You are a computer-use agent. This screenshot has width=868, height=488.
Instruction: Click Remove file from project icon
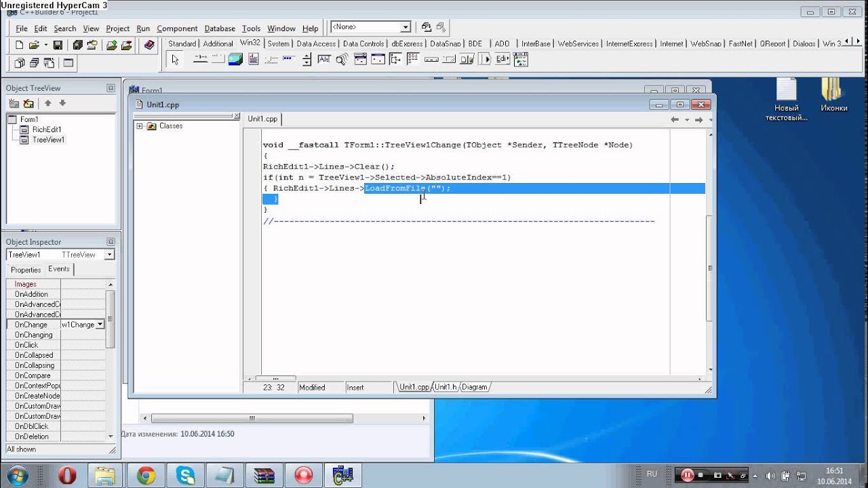(127, 45)
